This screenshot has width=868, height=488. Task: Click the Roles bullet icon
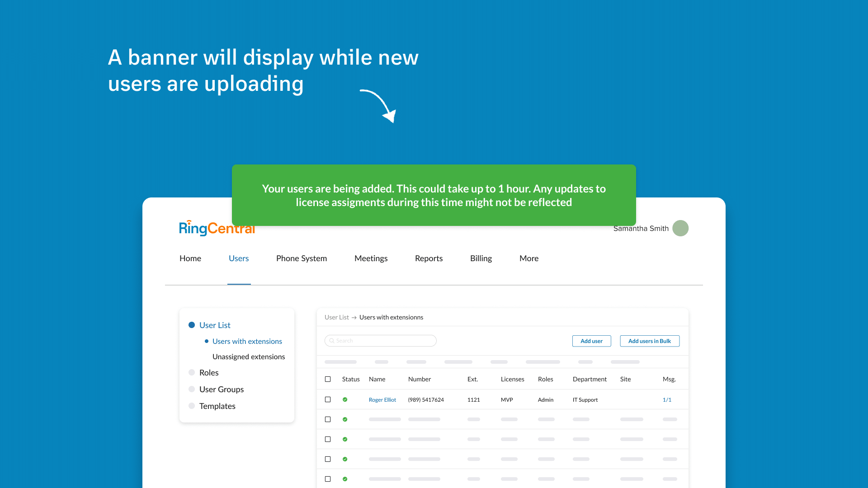[192, 372]
